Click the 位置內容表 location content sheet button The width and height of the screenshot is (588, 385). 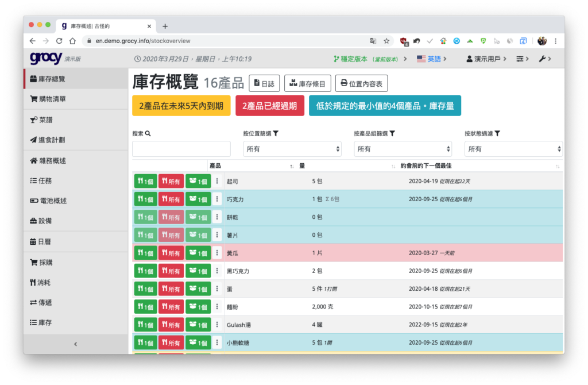tap(362, 83)
